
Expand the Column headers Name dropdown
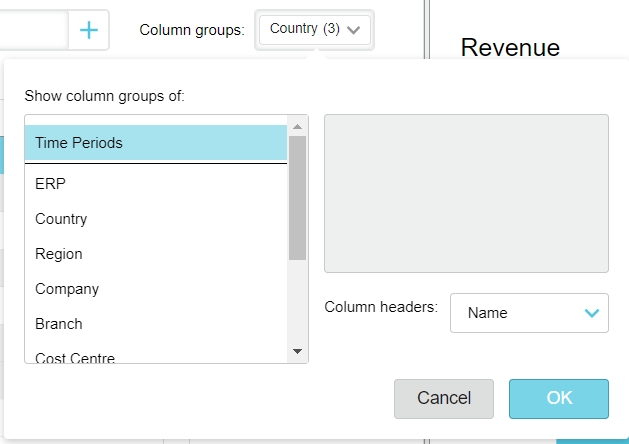[x=529, y=313]
